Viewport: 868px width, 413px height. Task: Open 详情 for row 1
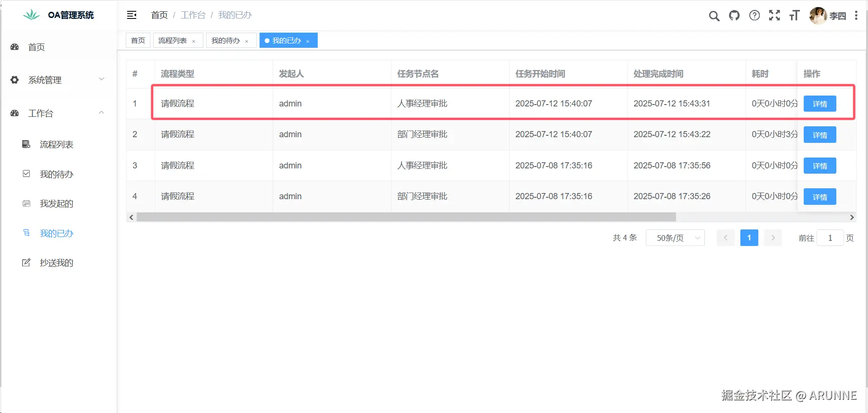820,104
